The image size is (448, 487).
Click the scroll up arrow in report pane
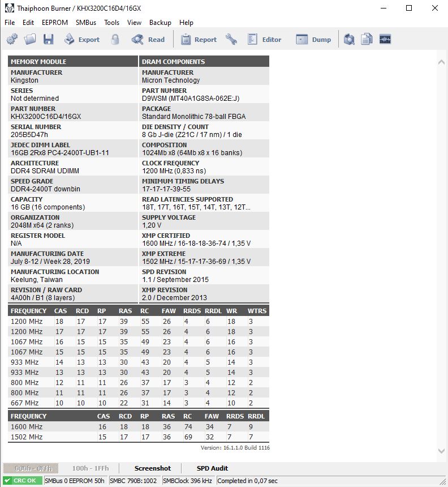coord(441,62)
